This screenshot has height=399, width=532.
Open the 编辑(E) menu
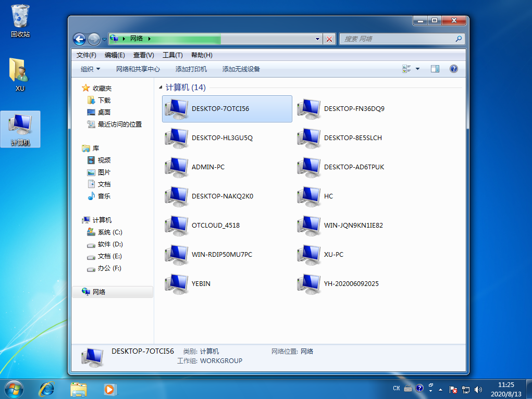[115, 55]
